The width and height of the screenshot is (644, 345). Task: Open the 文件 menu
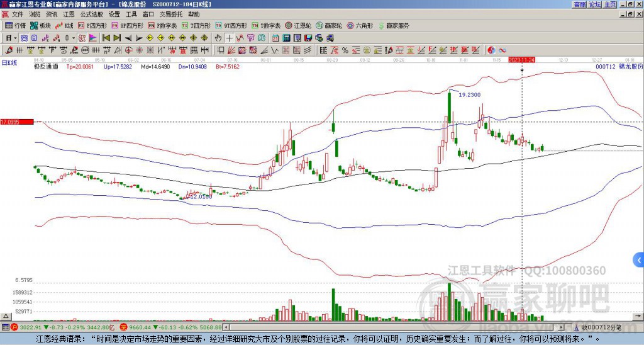18,14
